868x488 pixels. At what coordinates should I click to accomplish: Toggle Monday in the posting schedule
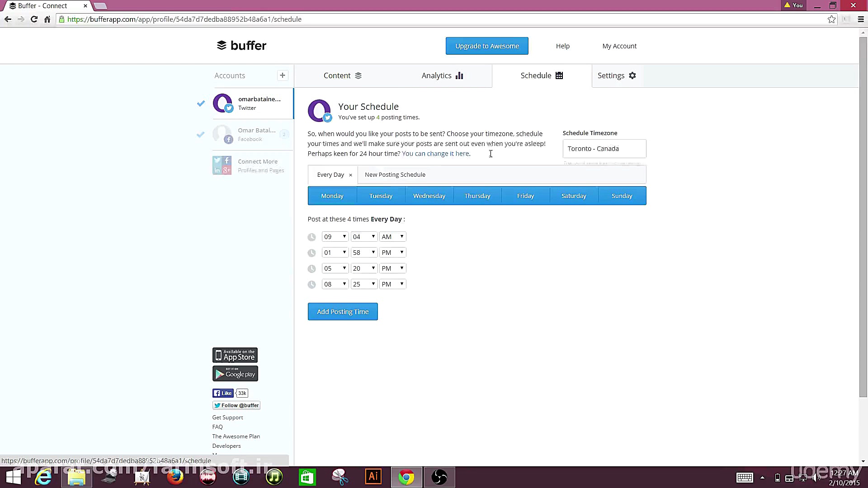pos(332,196)
